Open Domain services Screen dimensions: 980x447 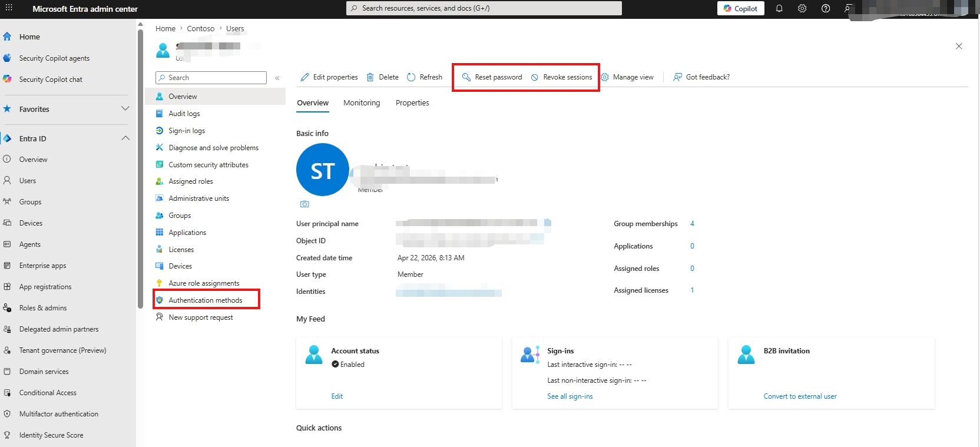tap(44, 372)
